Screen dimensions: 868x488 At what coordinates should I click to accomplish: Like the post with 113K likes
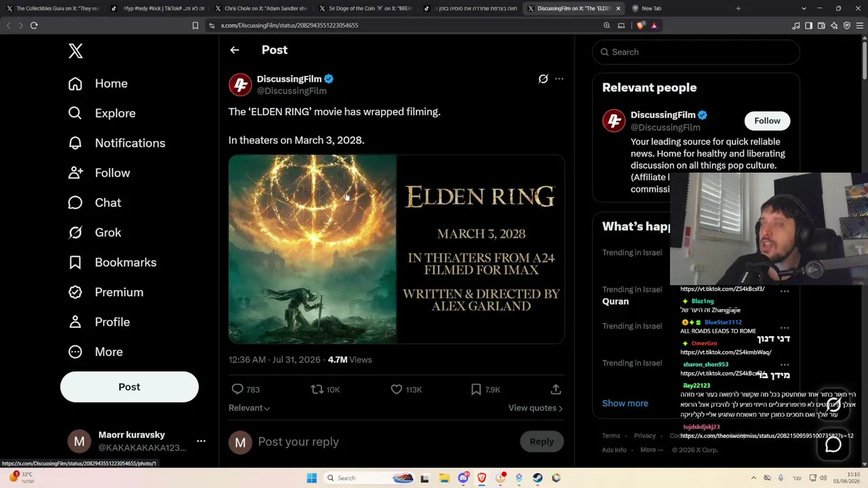point(397,389)
